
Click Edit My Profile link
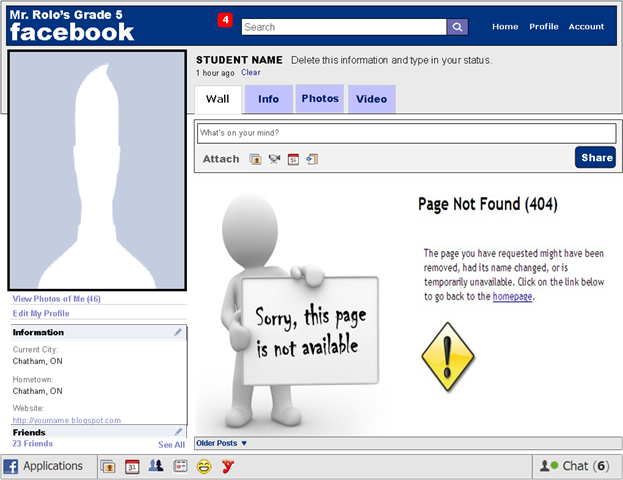point(41,314)
